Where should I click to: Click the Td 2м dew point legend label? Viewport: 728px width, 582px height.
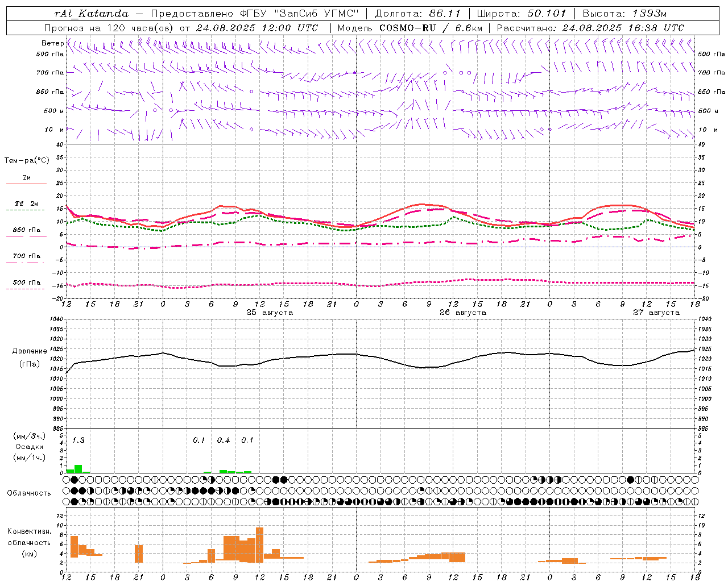coord(27,203)
